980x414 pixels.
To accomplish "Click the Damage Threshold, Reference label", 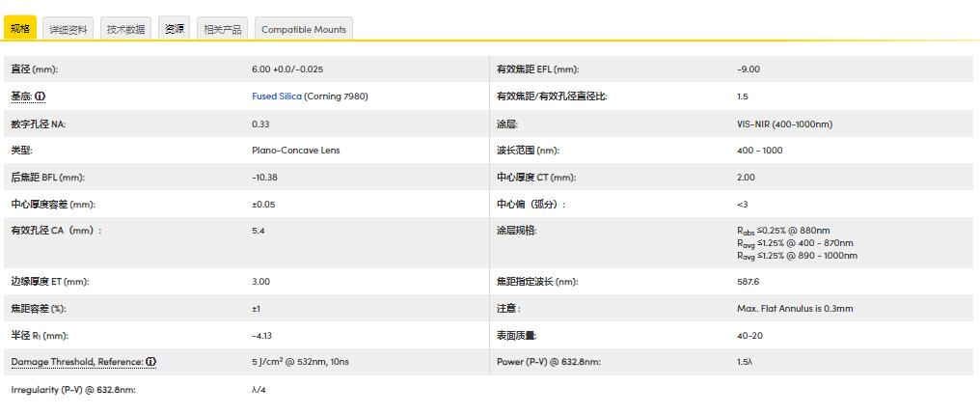I will [77, 362].
